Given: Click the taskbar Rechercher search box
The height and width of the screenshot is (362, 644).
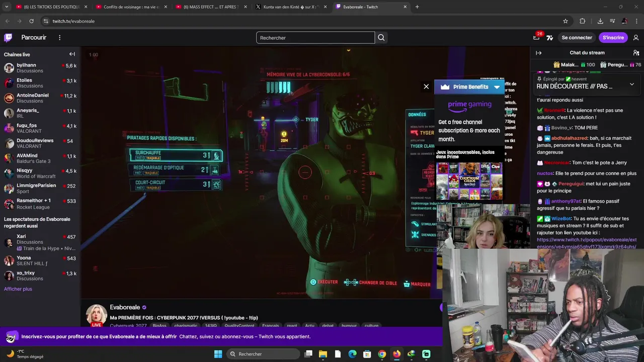Looking at the screenshot, I should point(263,354).
